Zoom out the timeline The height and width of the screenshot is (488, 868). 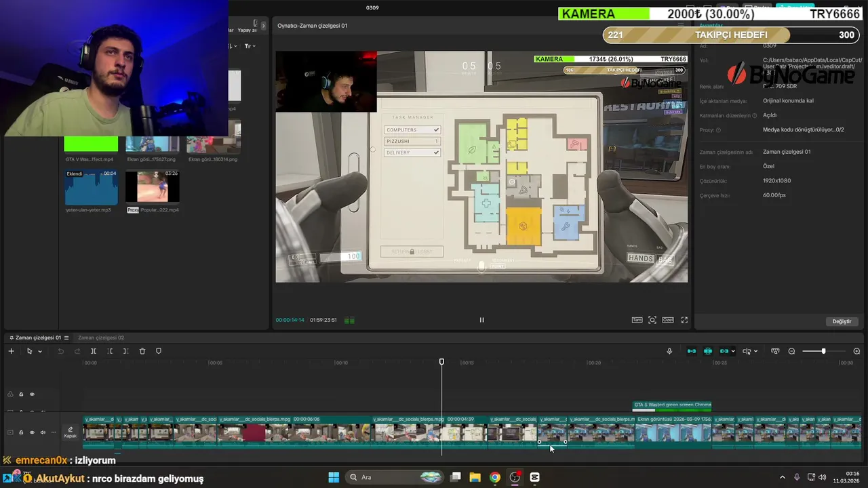(x=791, y=351)
